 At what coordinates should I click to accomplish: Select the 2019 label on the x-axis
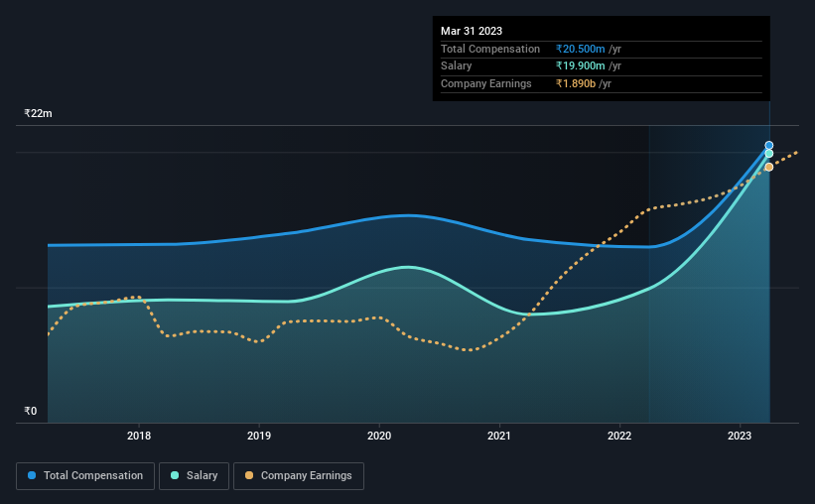[x=259, y=436]
